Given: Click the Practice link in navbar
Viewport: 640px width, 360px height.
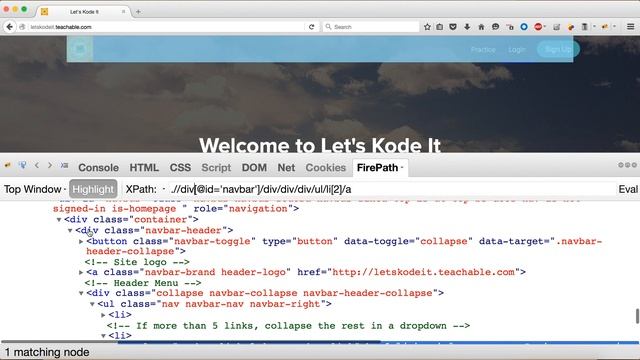Looking at the screenshot, I should [483, 50].
